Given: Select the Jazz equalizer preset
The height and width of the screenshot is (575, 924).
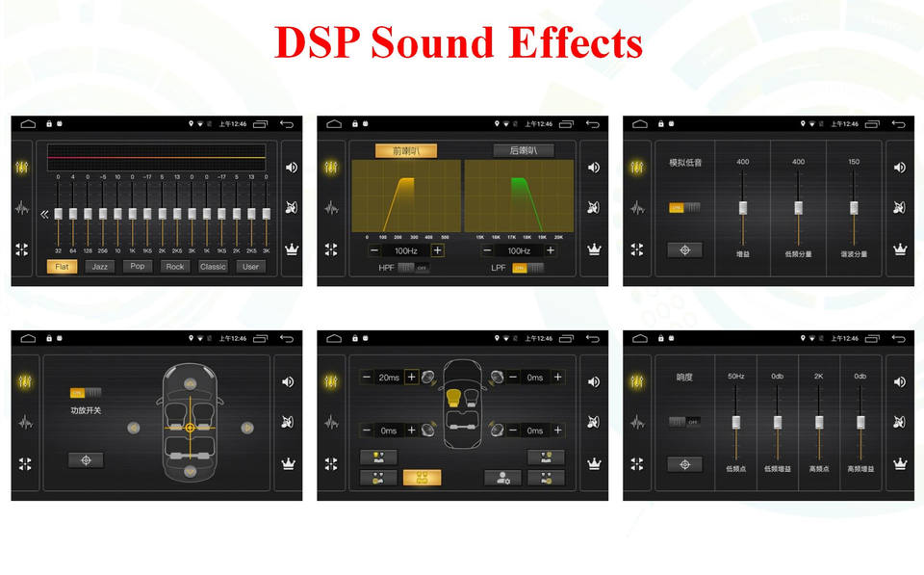Looking at the screenshot, I should tap(99, 267).
